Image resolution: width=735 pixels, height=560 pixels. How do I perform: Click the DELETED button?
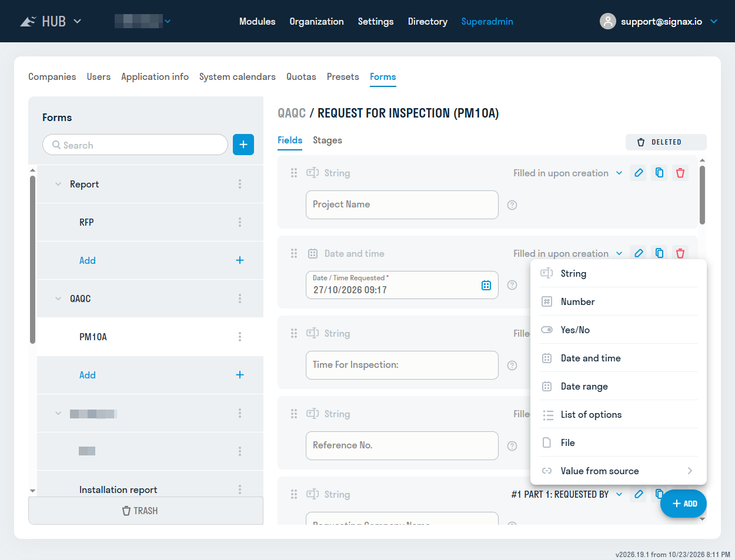(666, 142)
